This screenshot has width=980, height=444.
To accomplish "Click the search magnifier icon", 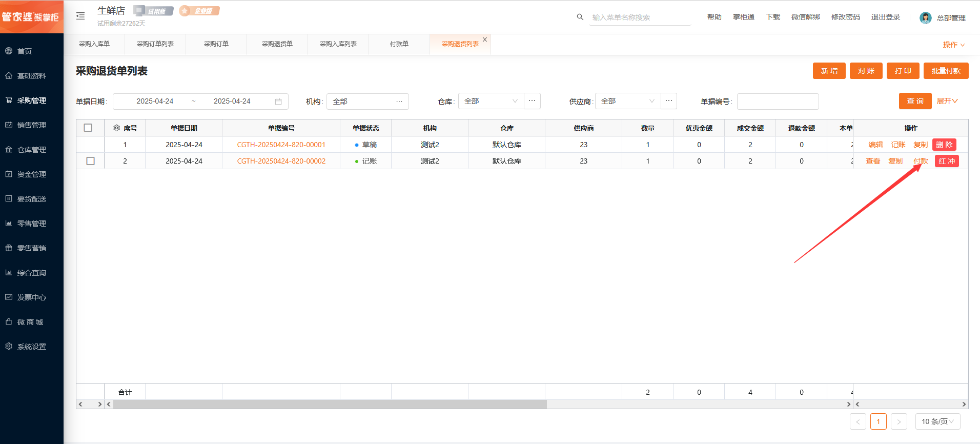I will click(x=580, y=17).
